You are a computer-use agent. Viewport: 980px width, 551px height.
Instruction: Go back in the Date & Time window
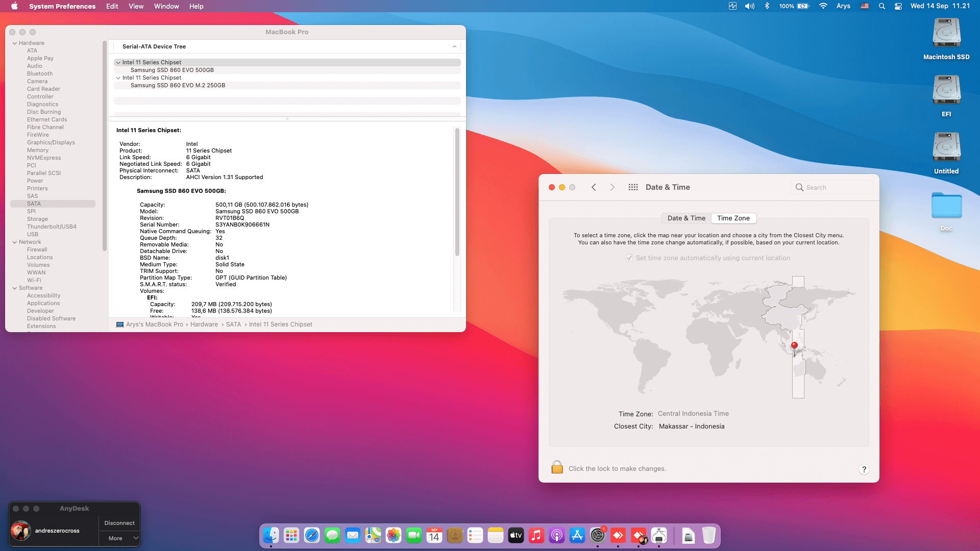coord(594,187)
